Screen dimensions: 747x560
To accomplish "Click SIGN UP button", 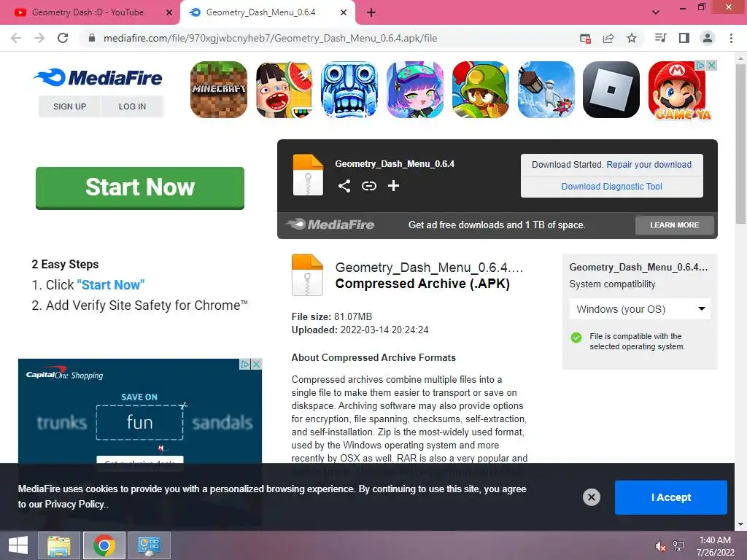I will click(69, 106).
